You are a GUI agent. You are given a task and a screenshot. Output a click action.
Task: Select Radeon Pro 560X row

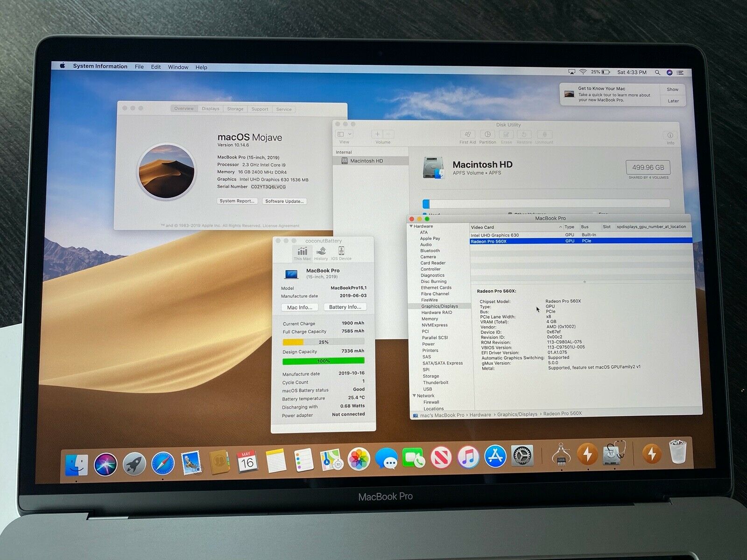[x=581, y=241]
